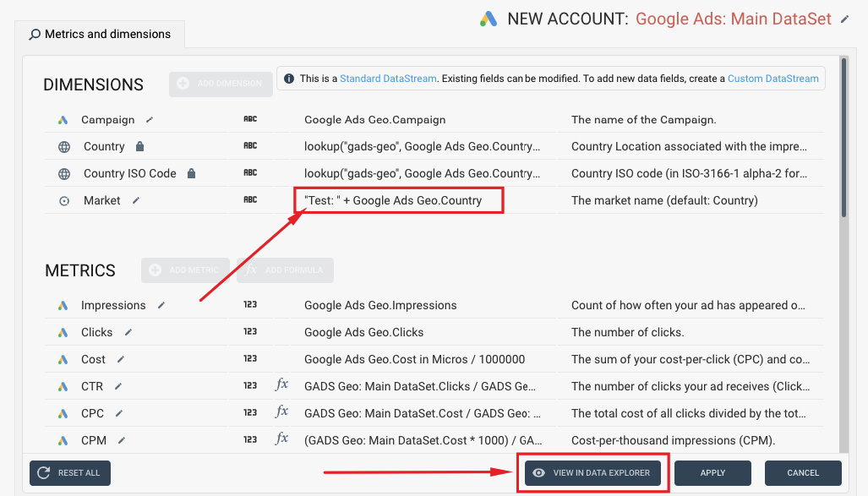
Task: Edit the Campaign dimension pencil icon
Action: click(150, 120)
